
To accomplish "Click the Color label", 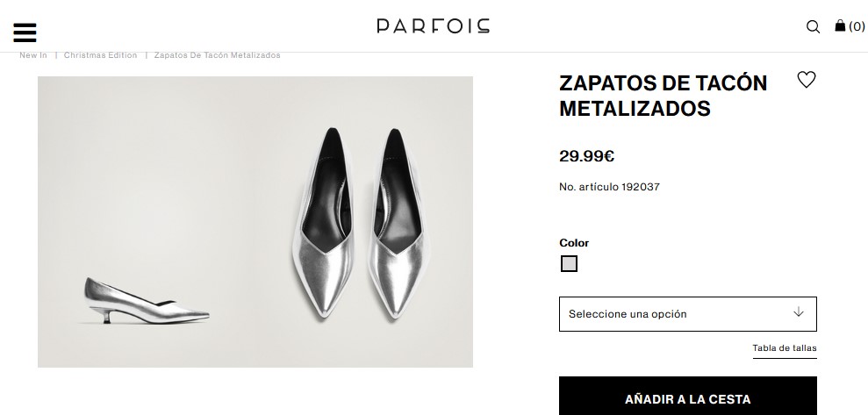I will (574, 243).
